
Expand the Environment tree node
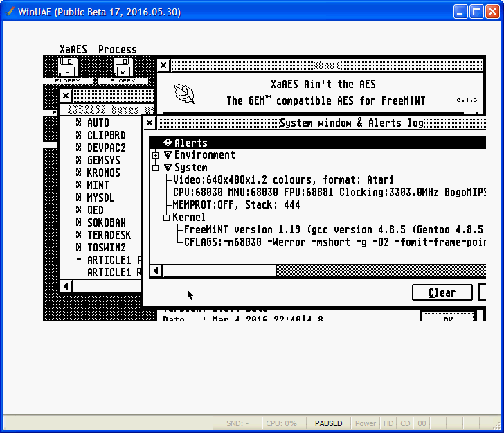click(156, 155)
